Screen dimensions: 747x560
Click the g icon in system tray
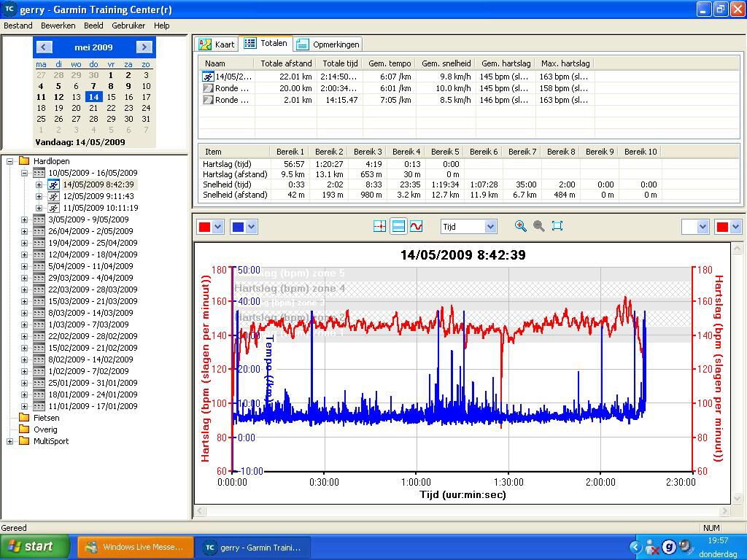pos(669,547)
